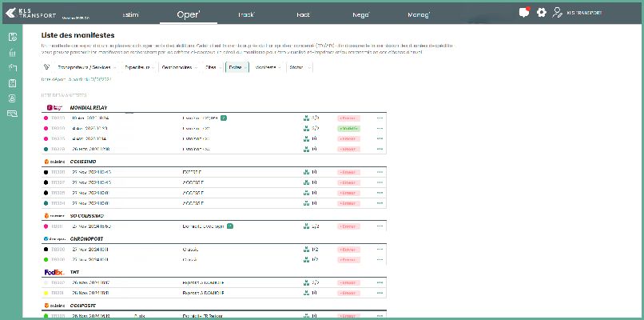Click the bottom card icon in sidebar
The image size is (644, 320).
pyautogui.click(x=12, y=114)
